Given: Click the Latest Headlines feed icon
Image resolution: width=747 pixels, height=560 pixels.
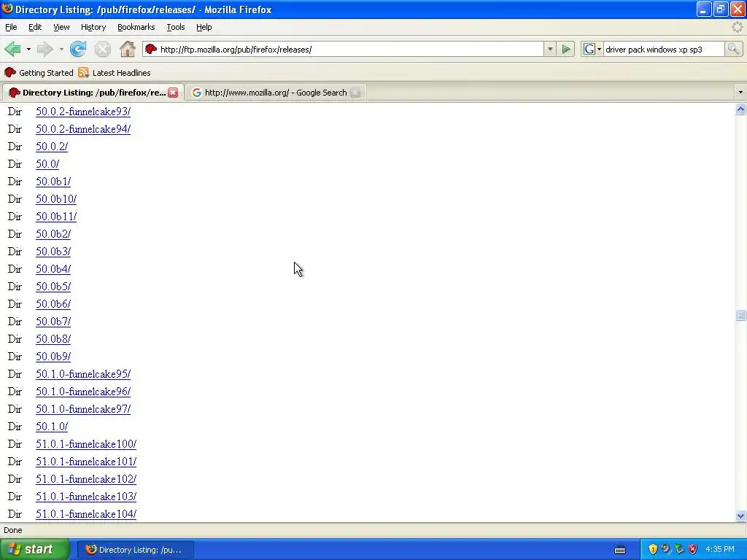Looking at the screenshot, I should point(83,72).
